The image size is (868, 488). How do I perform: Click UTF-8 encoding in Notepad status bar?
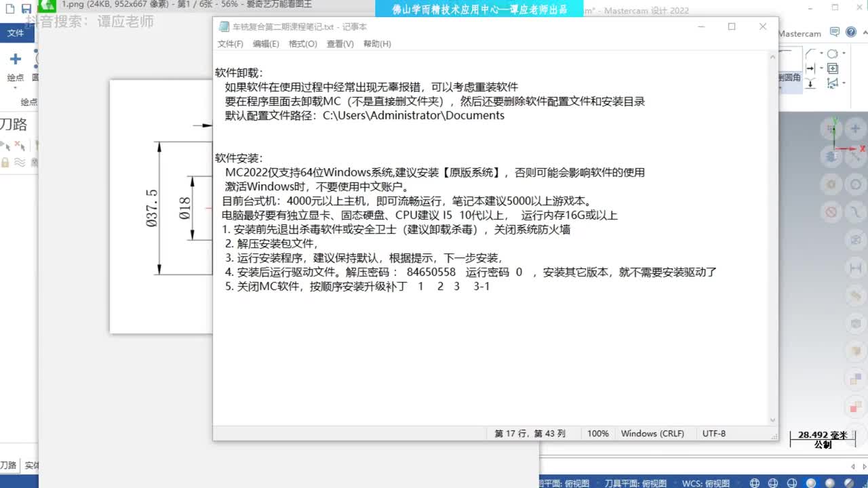[x=714, y=434]
